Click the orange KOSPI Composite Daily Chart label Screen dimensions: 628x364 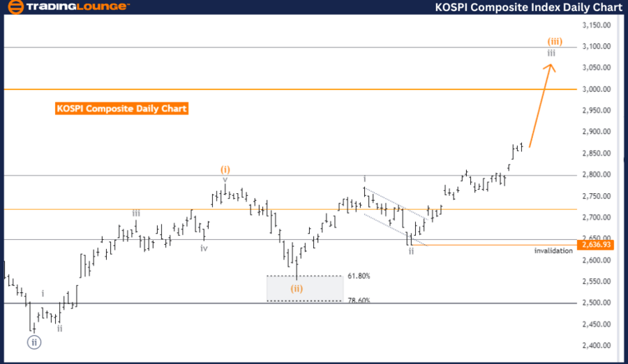[x=121, y=109]
